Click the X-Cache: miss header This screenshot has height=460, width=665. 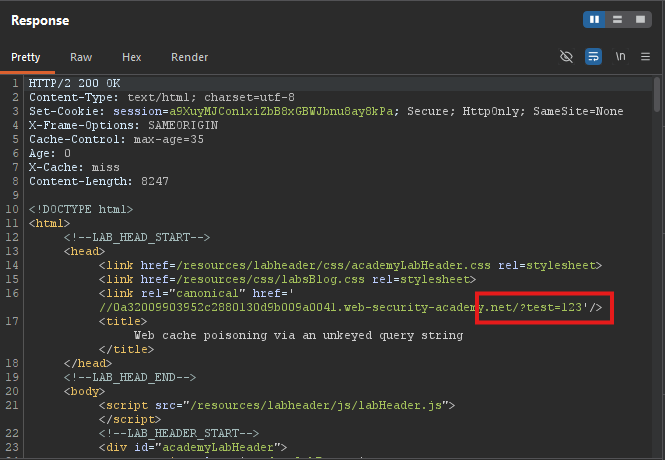pos(74,167)
